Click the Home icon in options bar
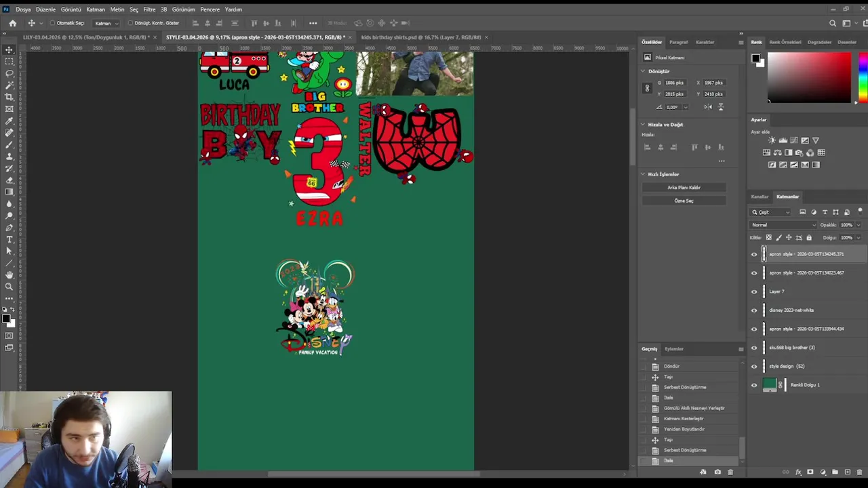Viewport: 868px width, 488px height. pyautogui.click(x=12, y=23)
